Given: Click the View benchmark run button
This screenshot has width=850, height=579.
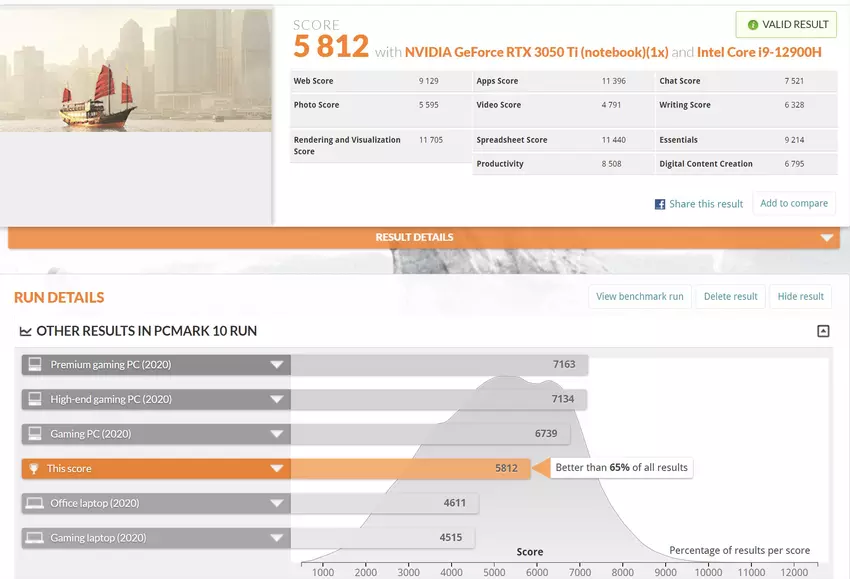Looking at the screenshot, I should click(640, 296).
